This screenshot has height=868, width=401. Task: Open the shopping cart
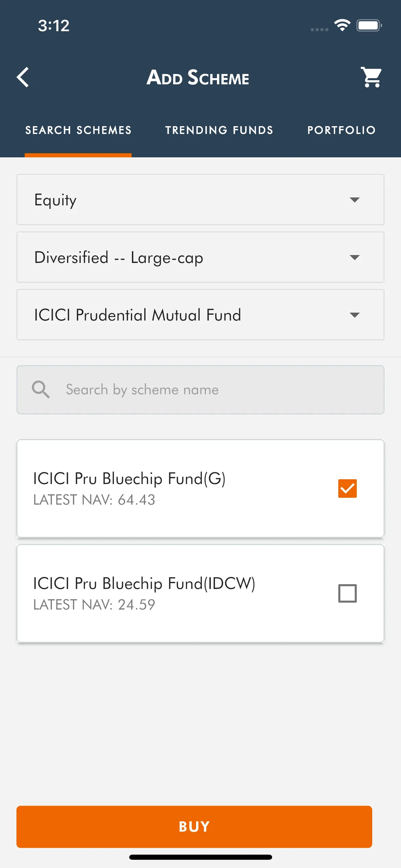coord(371,77)
